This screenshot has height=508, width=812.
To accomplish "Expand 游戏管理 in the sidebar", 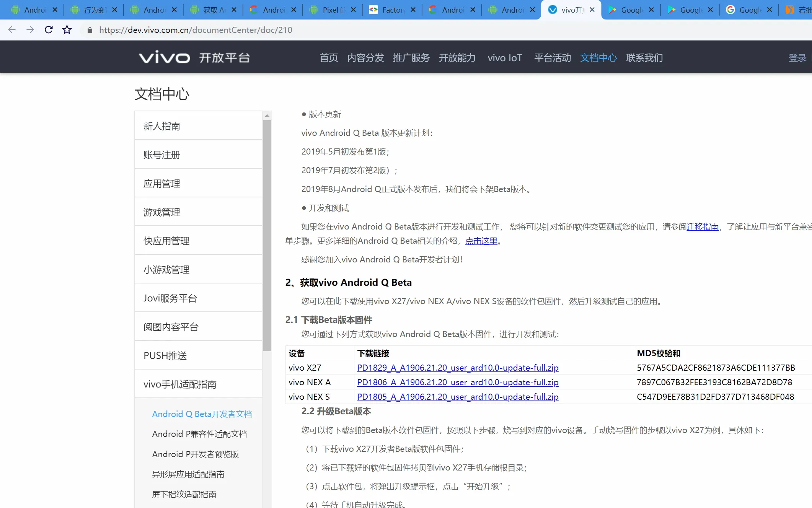I will click(198, 212).
